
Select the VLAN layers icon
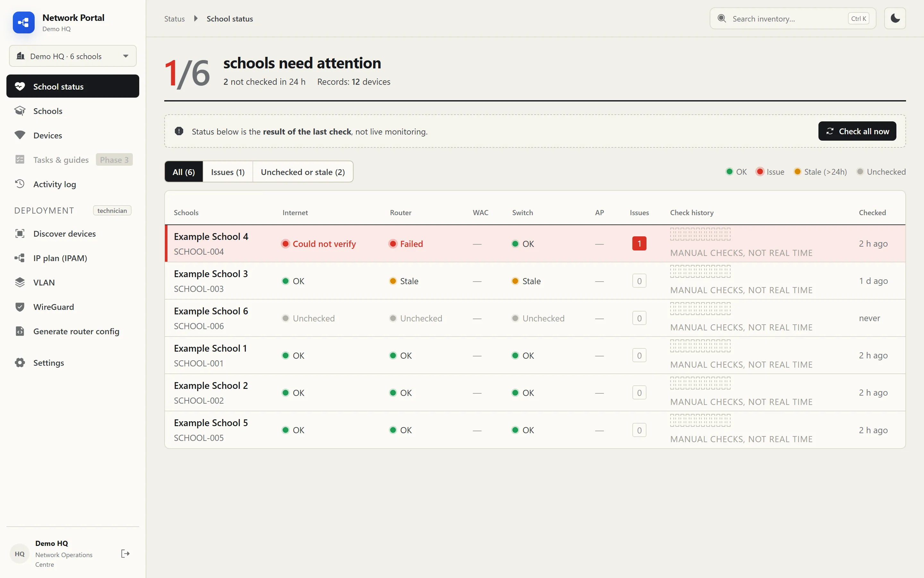[x=20, y=283]
